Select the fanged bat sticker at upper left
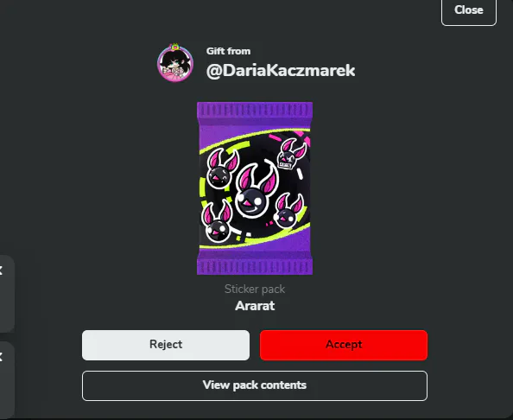This screenshot has width=513, height=420. coord(221,169)
